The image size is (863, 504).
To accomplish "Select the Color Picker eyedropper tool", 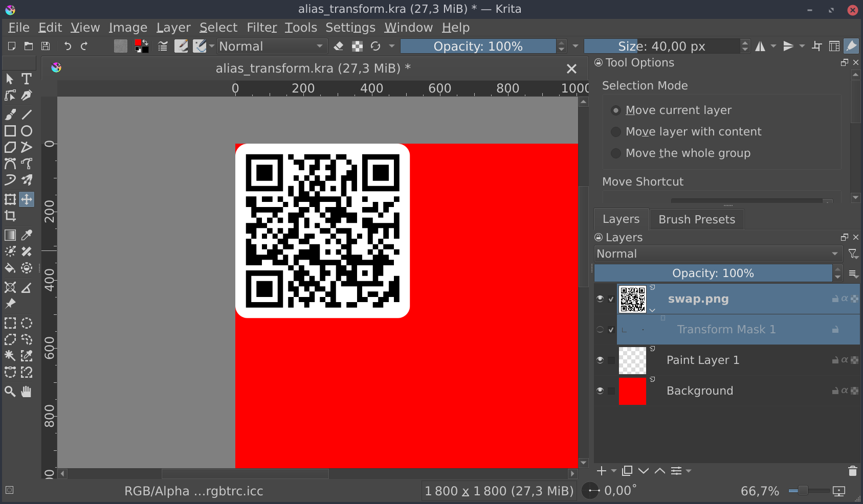I will (27, 235).
